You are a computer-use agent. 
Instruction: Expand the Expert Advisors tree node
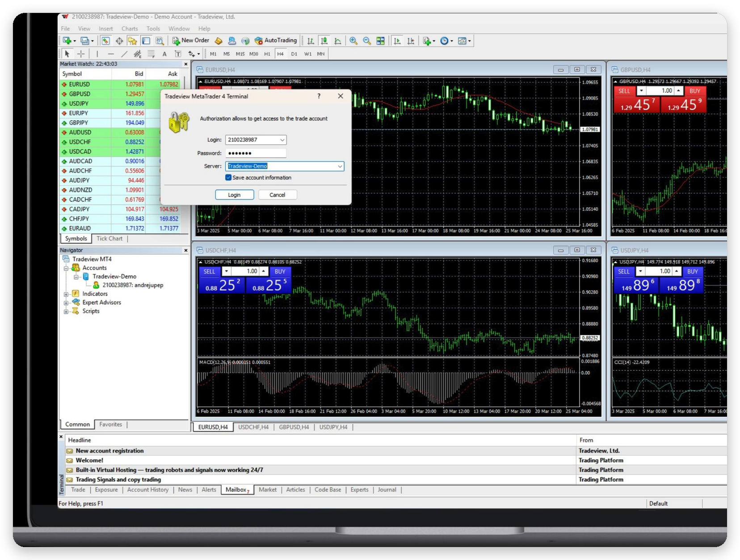pos(66,303)
